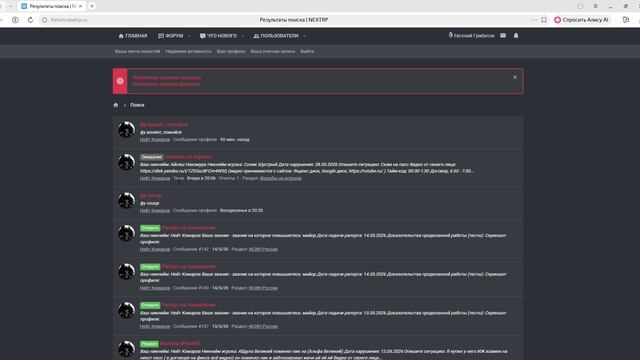The image size is (640, 360).
Task: Click the 'Ожидание' status badge
Action: click(x=151, y=157)
